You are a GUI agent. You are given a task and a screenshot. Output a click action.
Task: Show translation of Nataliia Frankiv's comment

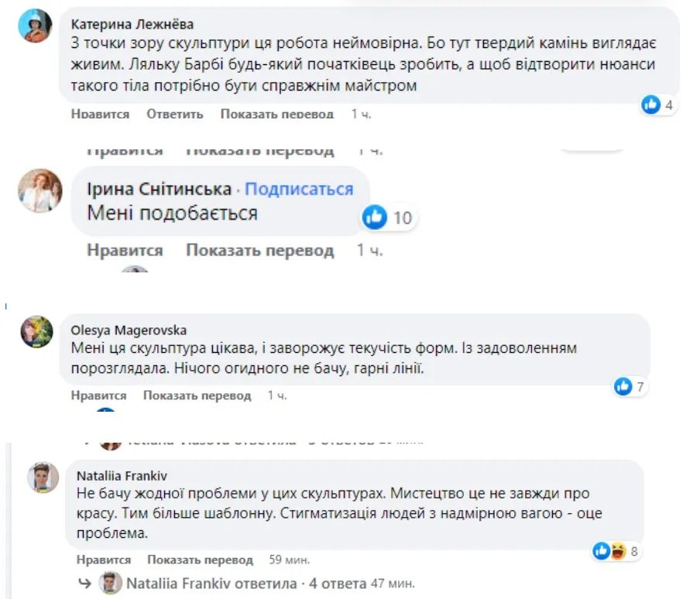(200, 560)
